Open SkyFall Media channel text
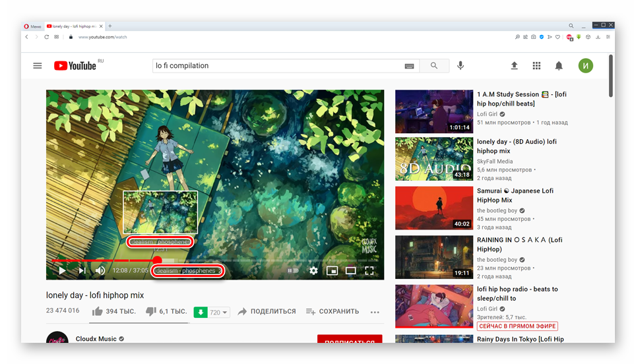 [495, 162]
